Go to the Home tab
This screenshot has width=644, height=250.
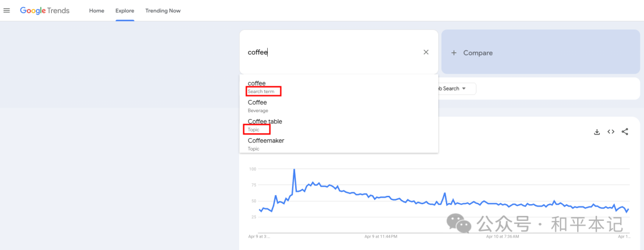pyautogui.click(x=97, y=11)
